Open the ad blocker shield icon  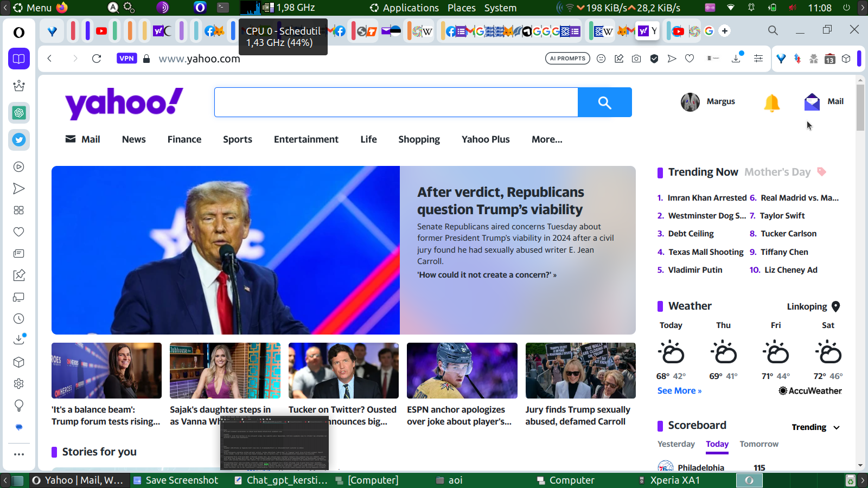654,59
